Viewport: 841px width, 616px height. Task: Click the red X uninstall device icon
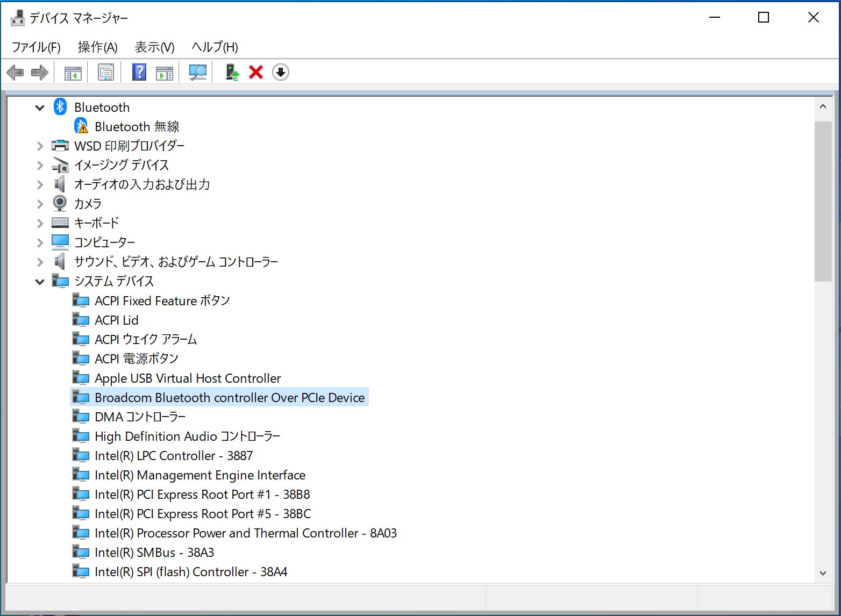tap(256, 72)
